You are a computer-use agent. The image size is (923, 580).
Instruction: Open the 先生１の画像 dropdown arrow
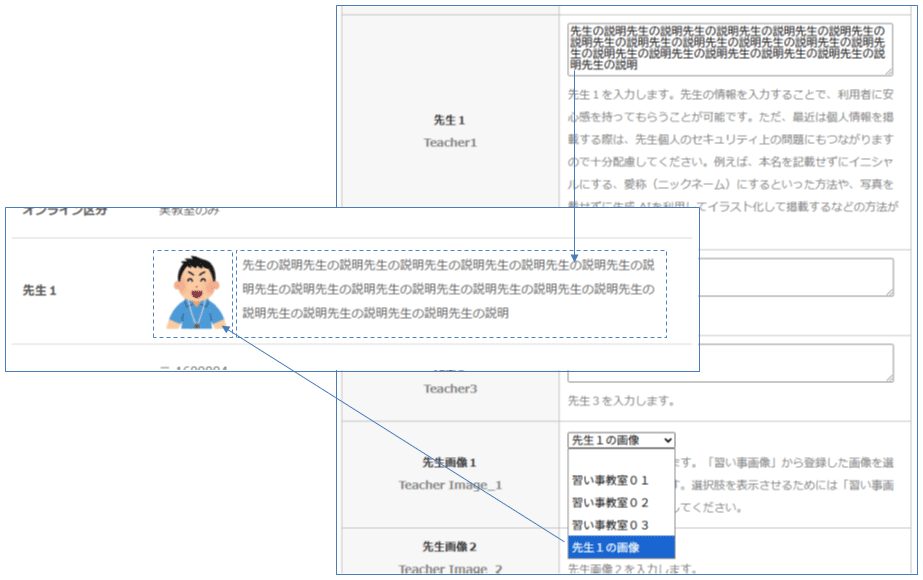pyautogui.click(x=667, y=439)
